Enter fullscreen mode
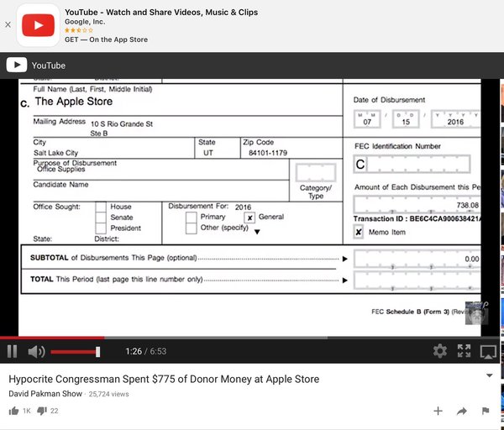 [x=464, y=351]
